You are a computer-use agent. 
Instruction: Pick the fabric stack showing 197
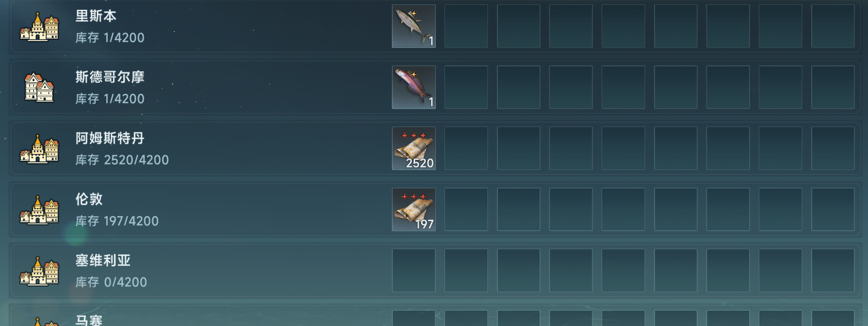coord(414,209)
